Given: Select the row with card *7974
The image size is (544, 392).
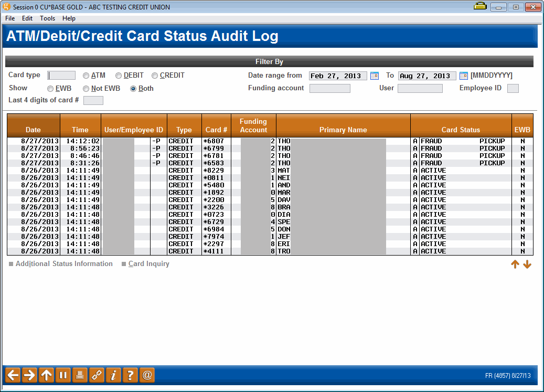Looking at the screenshot, I should 270,237.
